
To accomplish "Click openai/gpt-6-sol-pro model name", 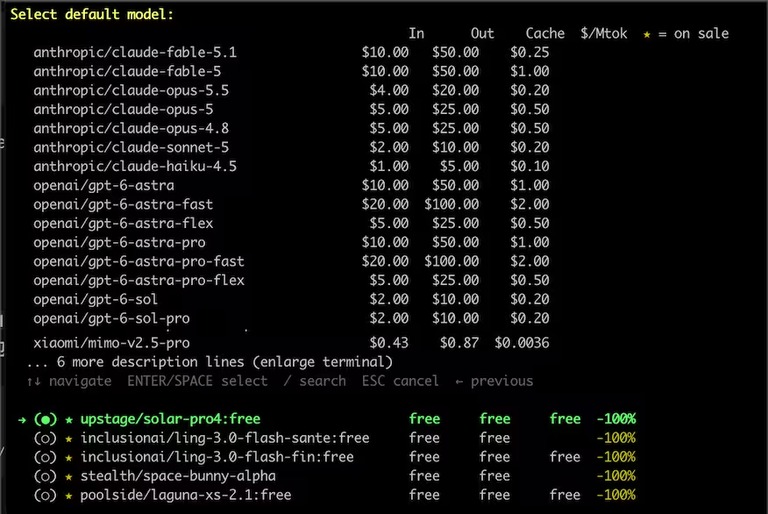I will click(x=112, y=318).
